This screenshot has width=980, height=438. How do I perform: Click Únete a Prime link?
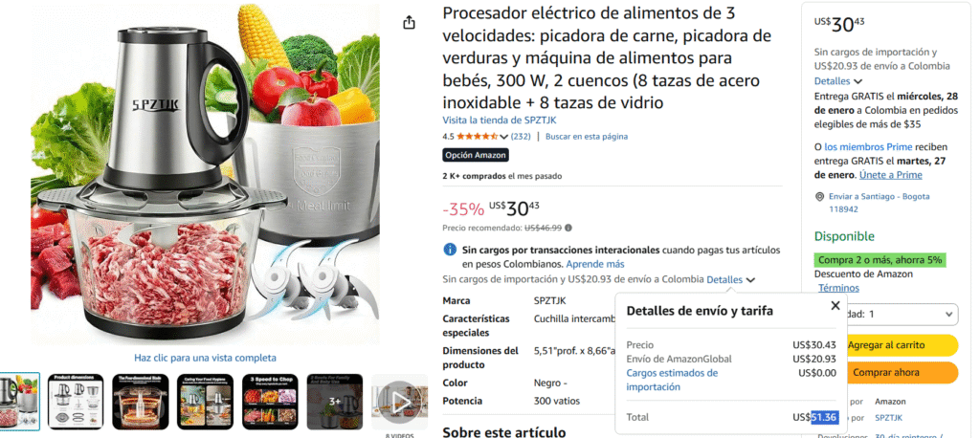point(881,175)
